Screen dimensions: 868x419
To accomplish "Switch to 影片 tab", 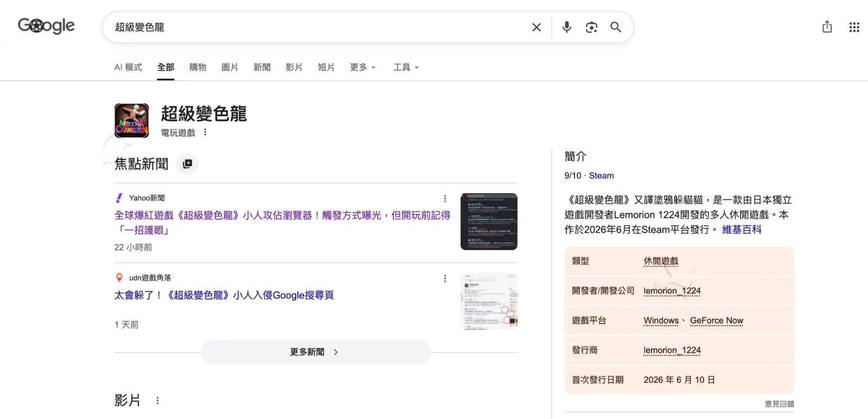I will point(294,67).
